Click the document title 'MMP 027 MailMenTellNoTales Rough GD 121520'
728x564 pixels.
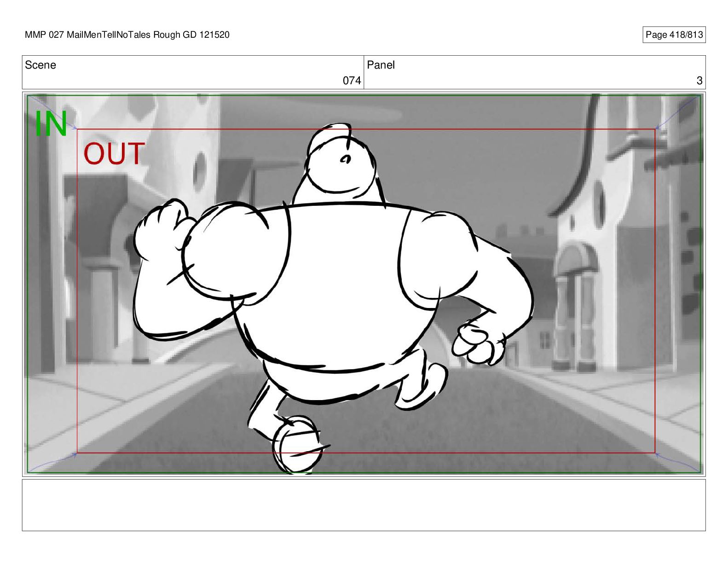(x=127, y=35)
